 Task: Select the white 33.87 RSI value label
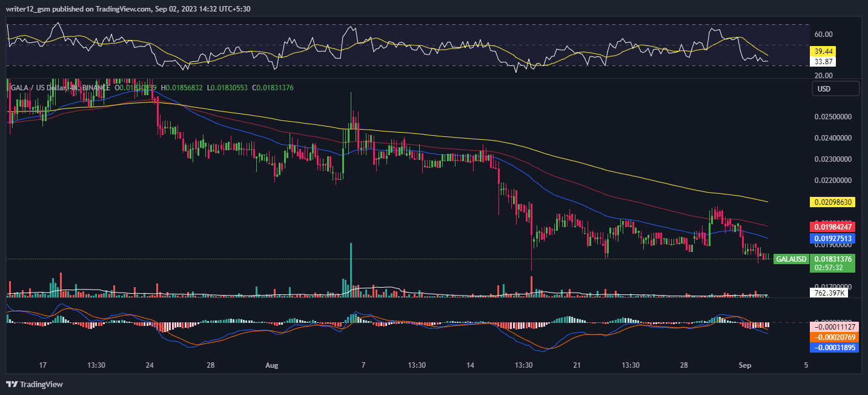point(823,62)
